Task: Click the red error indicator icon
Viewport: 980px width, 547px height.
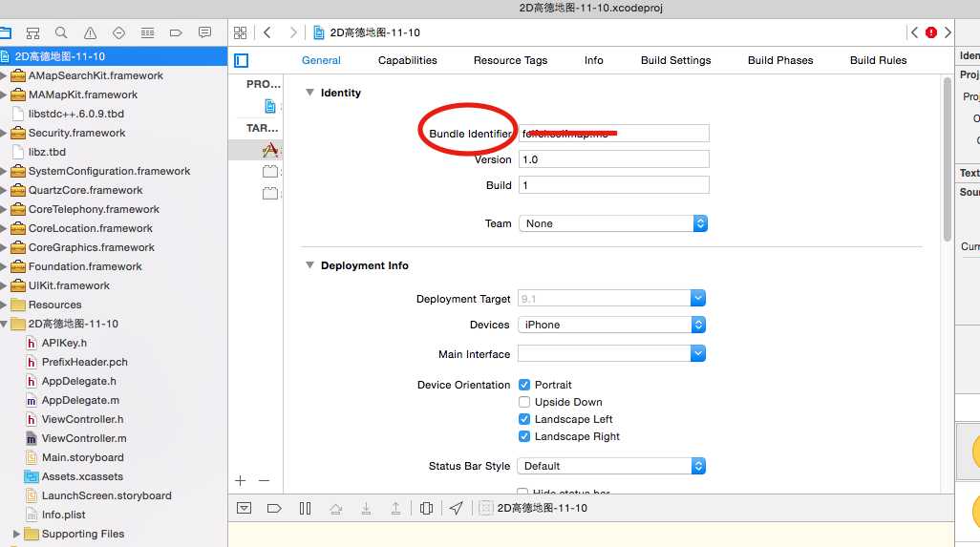Action: pos(931,32)
